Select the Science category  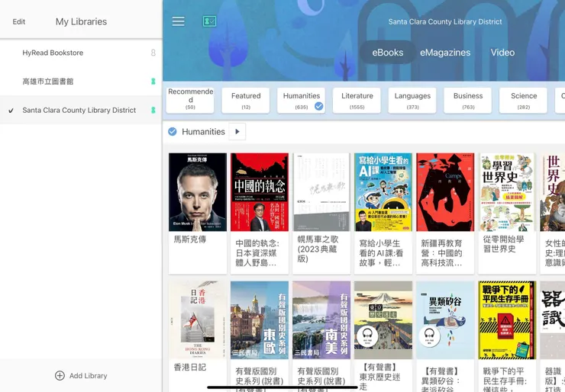click(x=523, y=101)
